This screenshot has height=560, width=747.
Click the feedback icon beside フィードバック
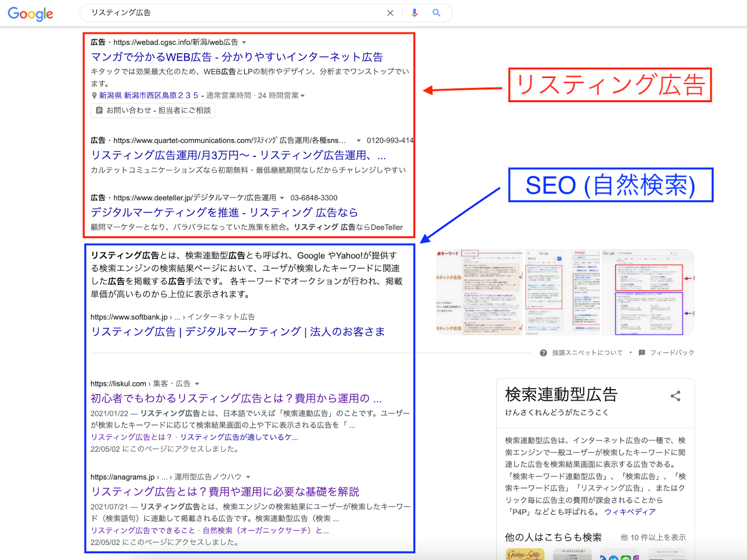[x=642, y=353]
